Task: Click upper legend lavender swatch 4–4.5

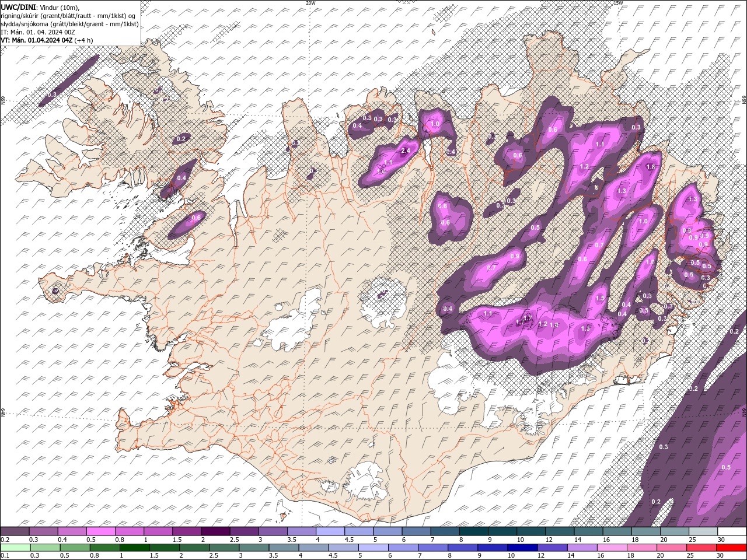Action: tap(331, 531)
